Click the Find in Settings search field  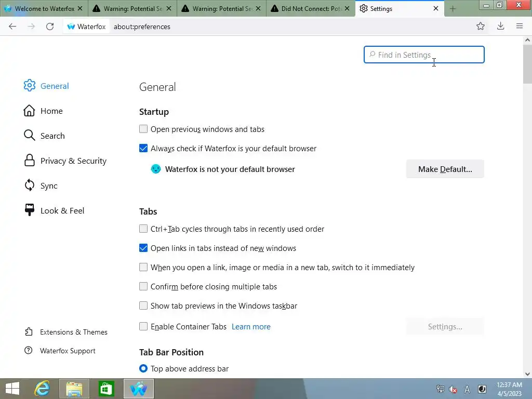click(x=424, y=55)
